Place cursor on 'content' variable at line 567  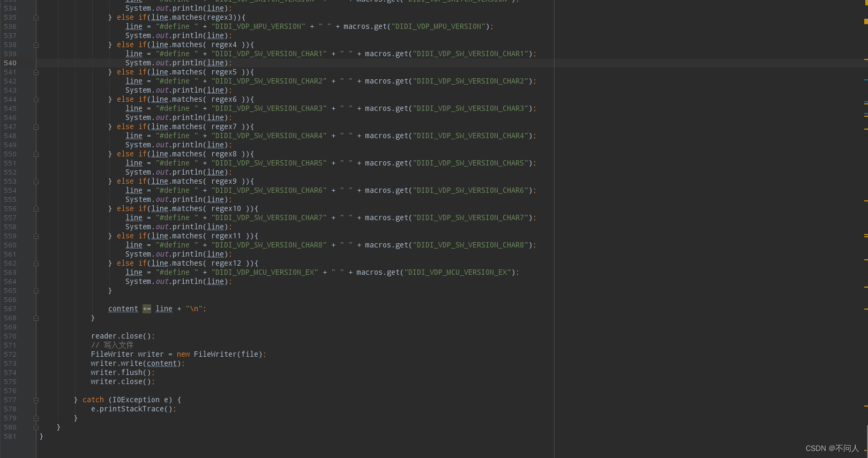[x=123, y=309]
